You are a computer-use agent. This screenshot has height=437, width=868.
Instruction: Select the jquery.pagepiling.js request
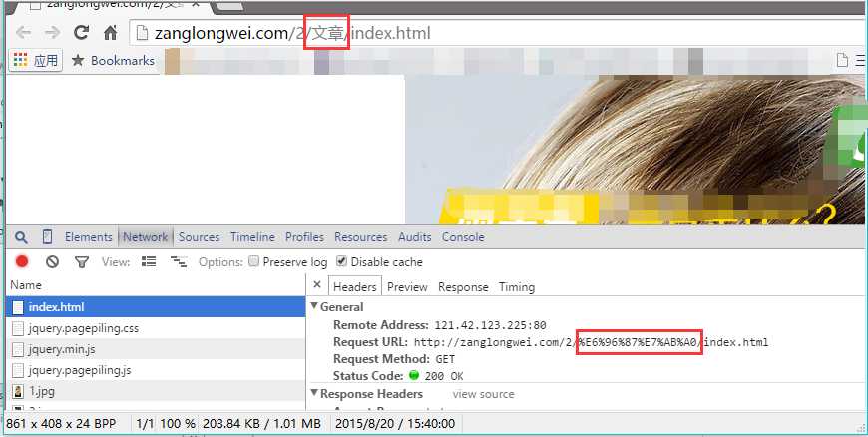click(156, 370)
